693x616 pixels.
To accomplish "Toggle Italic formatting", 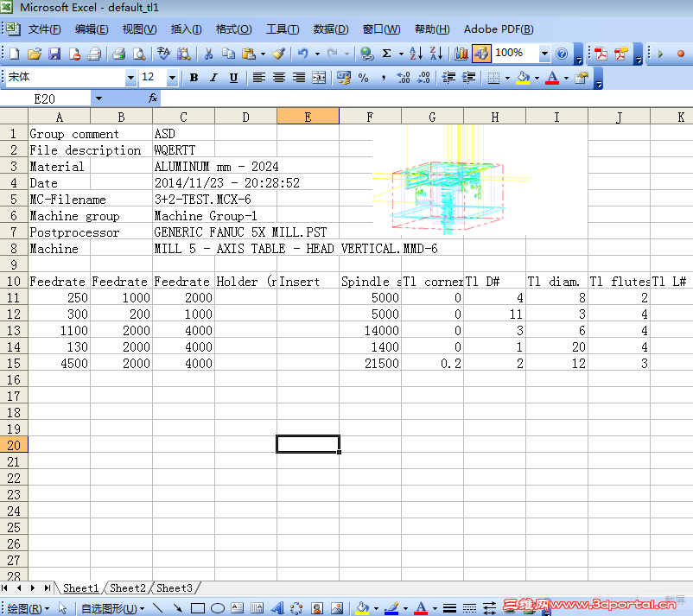I will tap(214, 79).
